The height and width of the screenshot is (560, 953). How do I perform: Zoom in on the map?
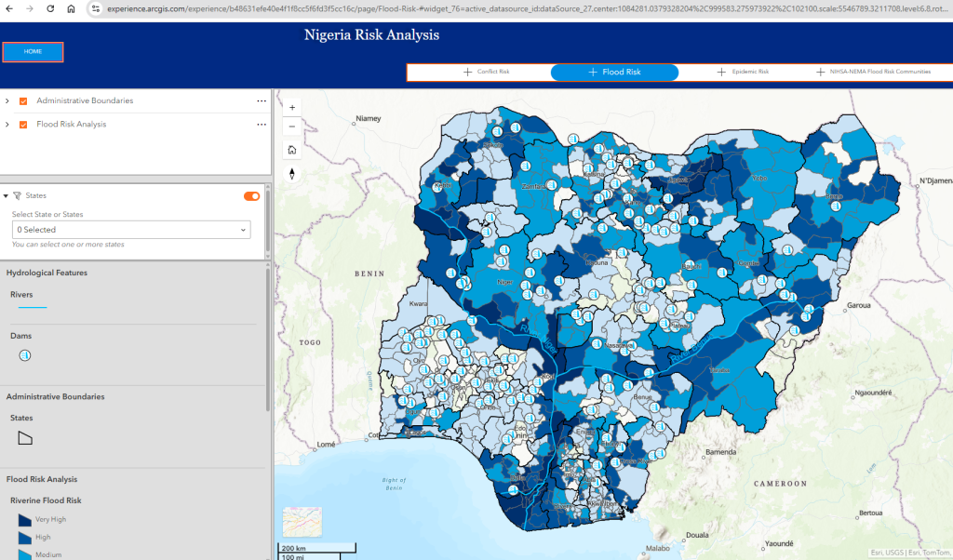292,107
